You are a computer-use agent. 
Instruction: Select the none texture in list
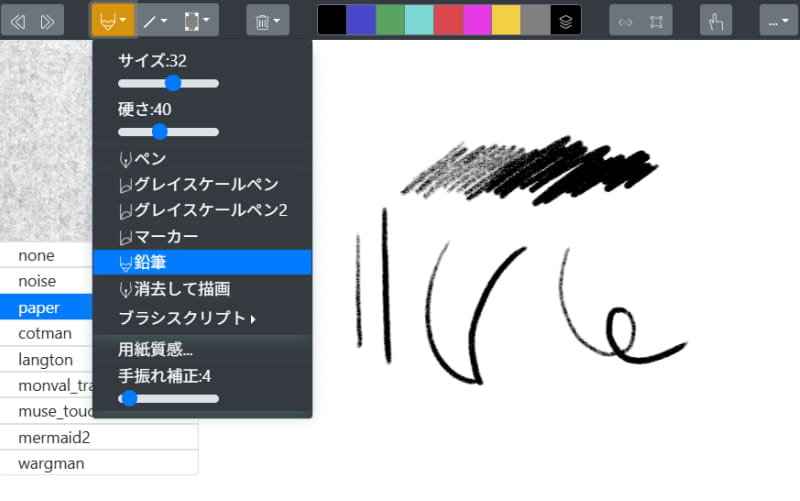pos(46,255)
